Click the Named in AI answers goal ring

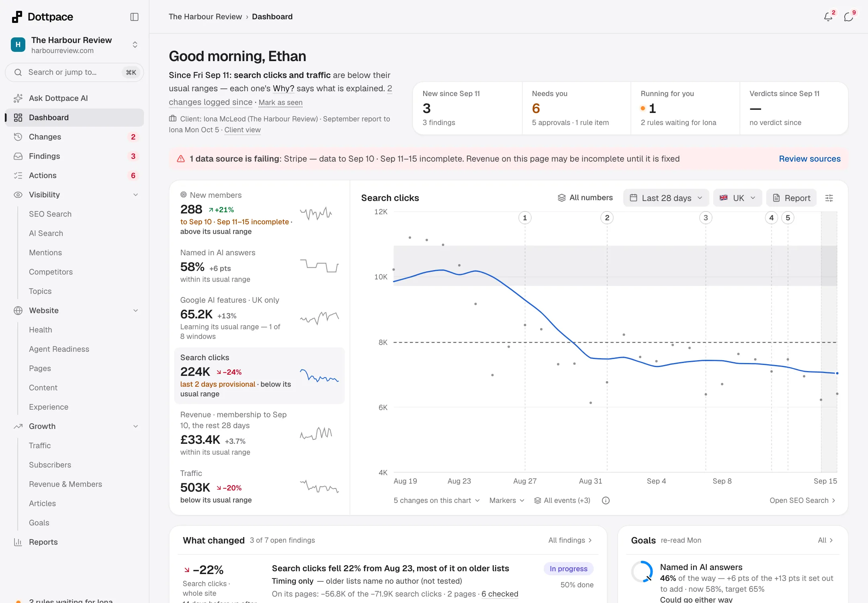click(x=642, y=572)
